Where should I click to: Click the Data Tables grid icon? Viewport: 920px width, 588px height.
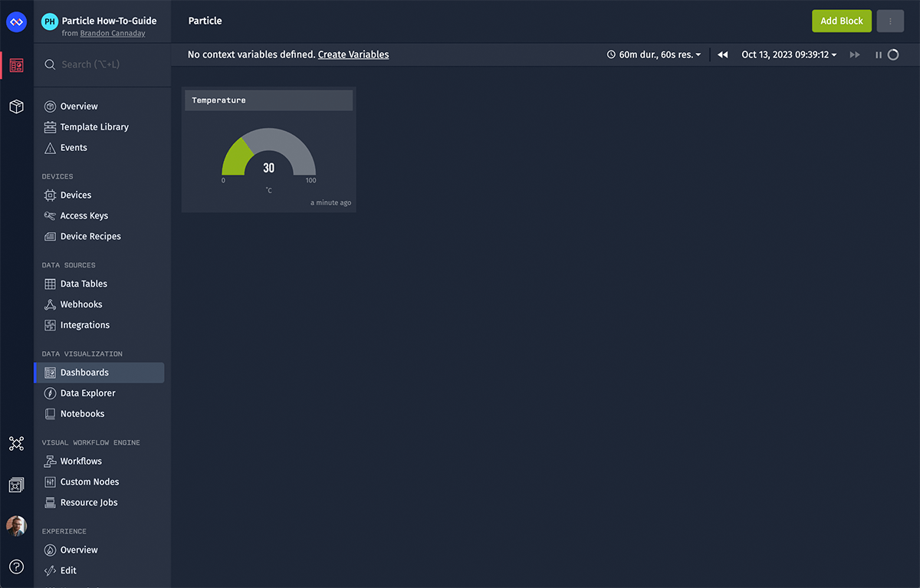click(x=50, y=284)
